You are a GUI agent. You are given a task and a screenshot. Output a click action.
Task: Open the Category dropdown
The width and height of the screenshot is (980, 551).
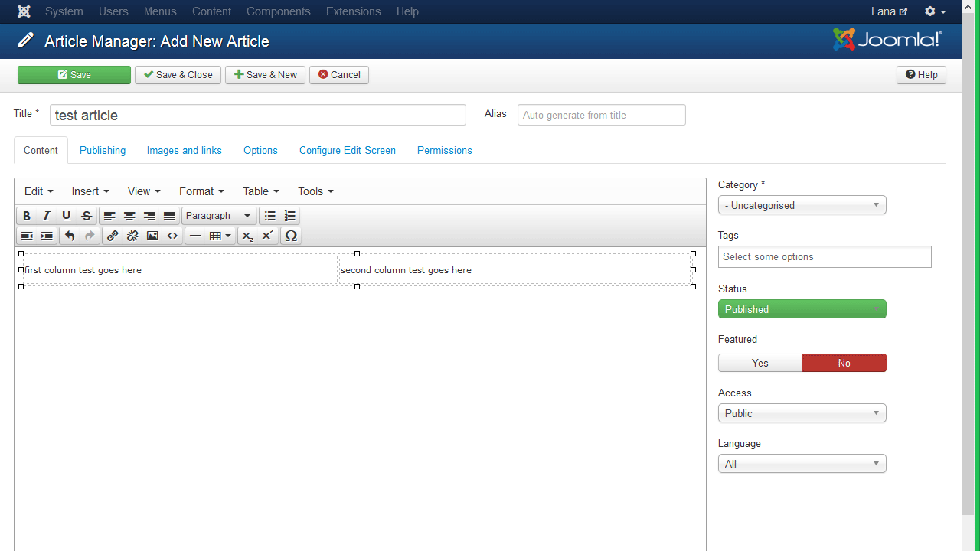tap(802, 204)
